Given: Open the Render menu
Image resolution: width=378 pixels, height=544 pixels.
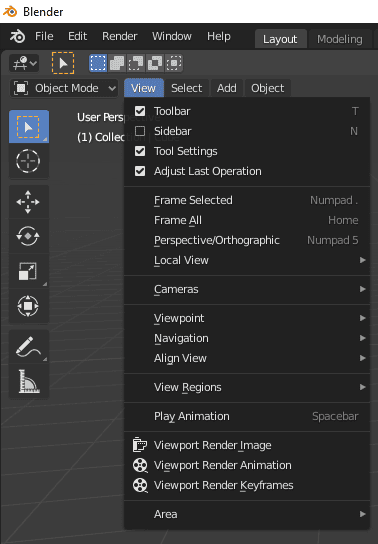Looking at the screenshot, I should click(120, 36).
